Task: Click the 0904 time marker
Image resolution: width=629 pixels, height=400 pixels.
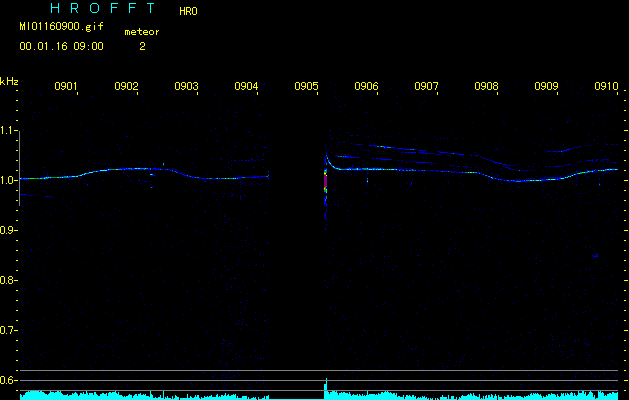Action: click(x=246, y=87)
